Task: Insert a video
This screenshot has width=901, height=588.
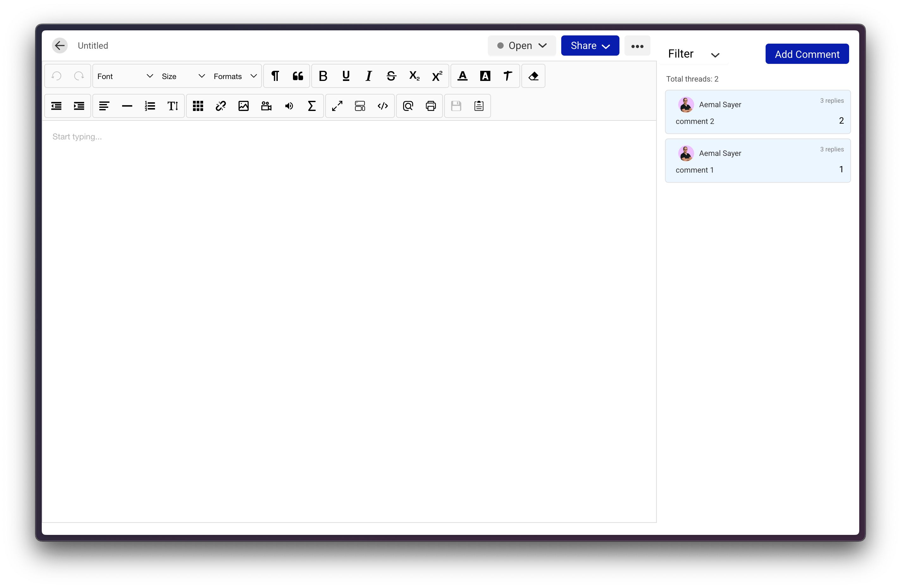Action: pos(266,106)
